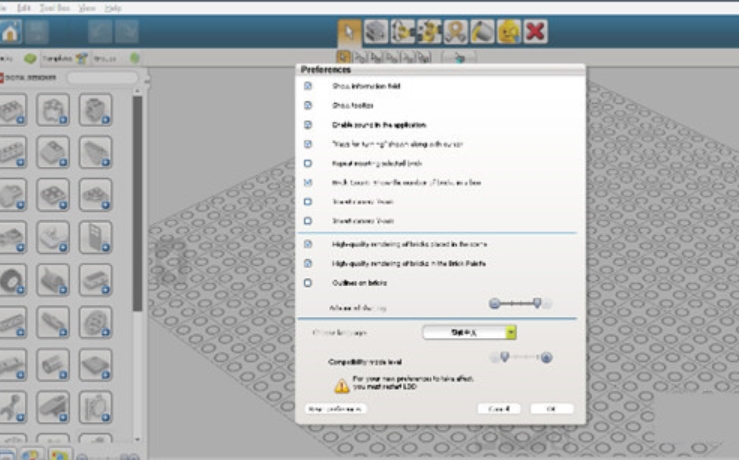Screen dimensions: 739x460
Task: Select the Paint bucket tool
Action: tap(482, 32)
